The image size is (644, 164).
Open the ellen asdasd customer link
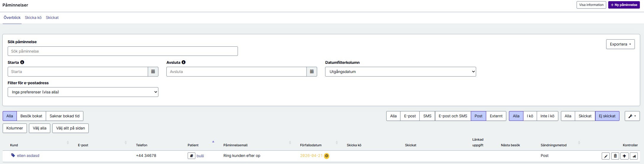pyautogui.click(x=28, y=155)
